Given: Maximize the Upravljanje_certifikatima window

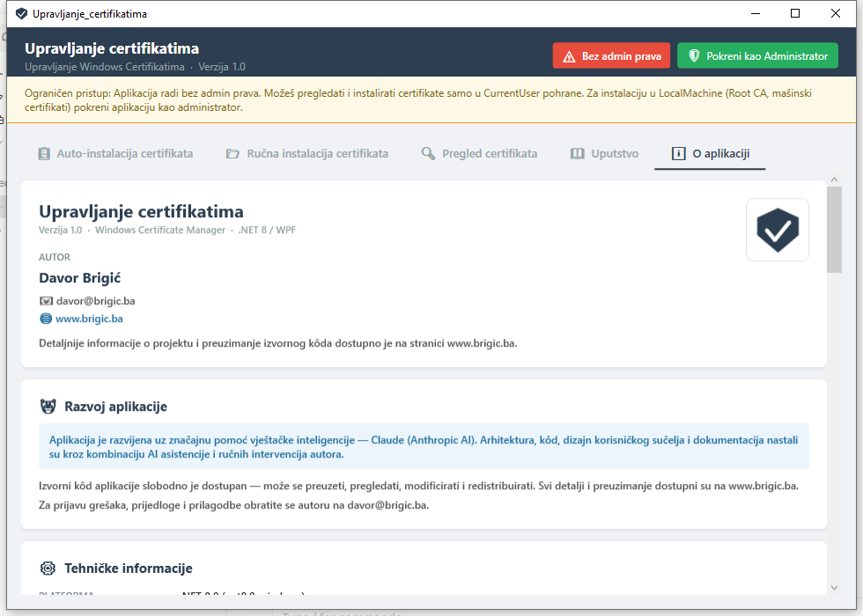Looking at the screenshot, I should coord(794,14).
